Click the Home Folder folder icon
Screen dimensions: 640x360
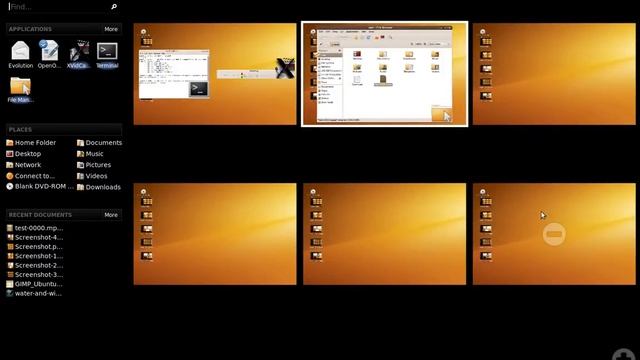(10, 143)
